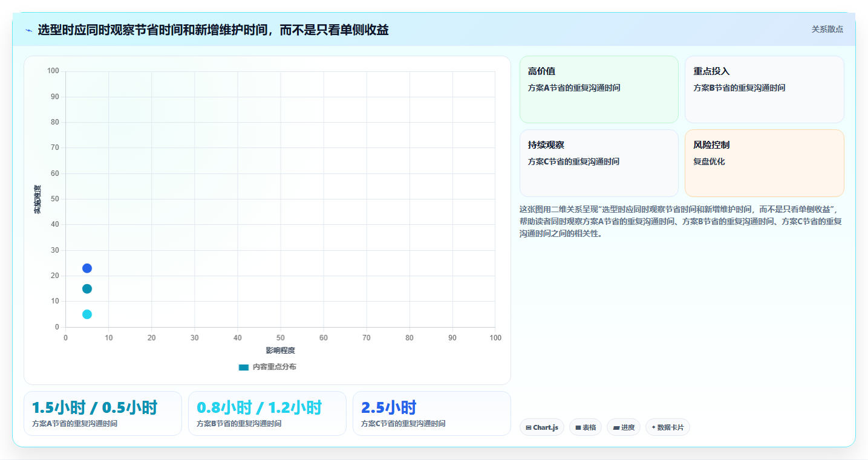This screenshot has width=868, height=460.
Task: Open the 风险控制 quadrant card
Action: (764, 163)
